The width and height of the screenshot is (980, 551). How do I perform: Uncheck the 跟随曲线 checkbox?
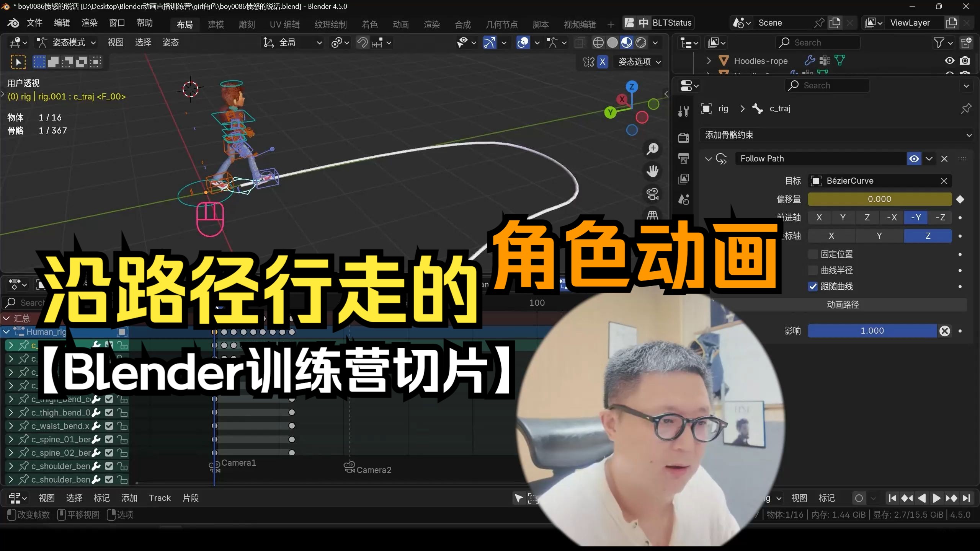(x=813, y=286)
